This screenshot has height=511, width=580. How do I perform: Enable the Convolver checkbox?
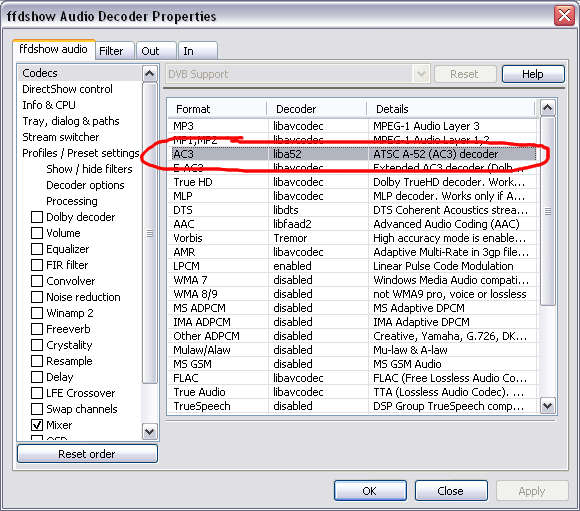point(37,281)
